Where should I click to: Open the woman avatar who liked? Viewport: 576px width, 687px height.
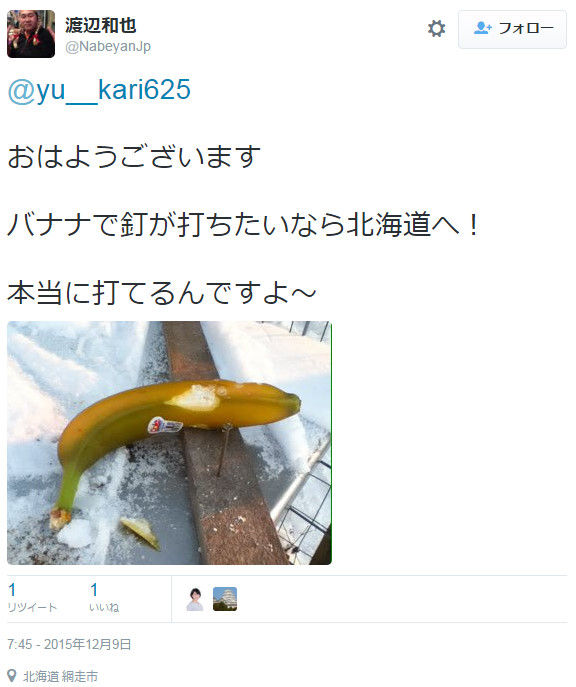tap(195, 599)
